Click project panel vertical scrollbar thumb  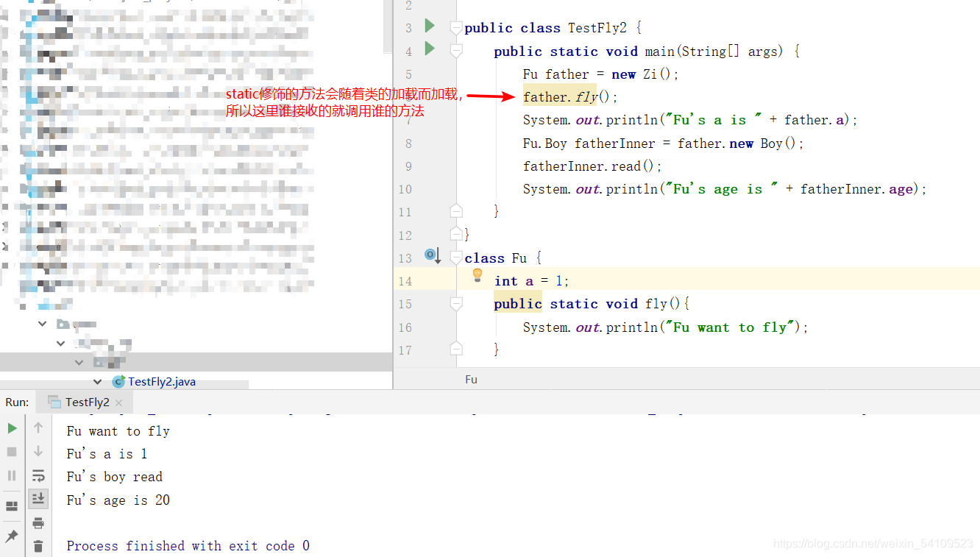point(388,26)
